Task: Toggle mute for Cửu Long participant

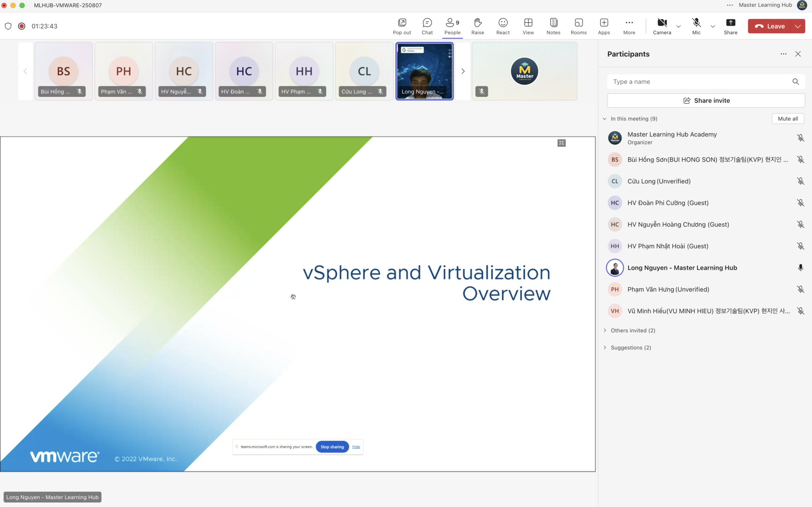Action: click(801, 181)
